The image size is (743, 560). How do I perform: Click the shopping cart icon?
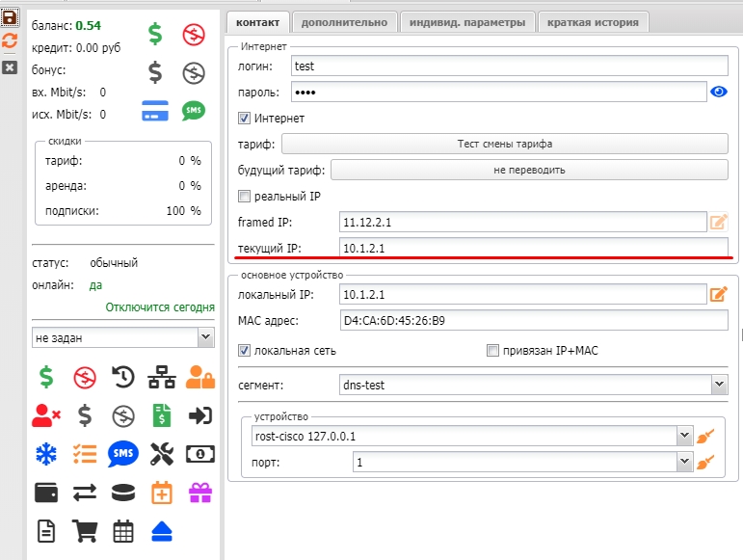[85, 530]
